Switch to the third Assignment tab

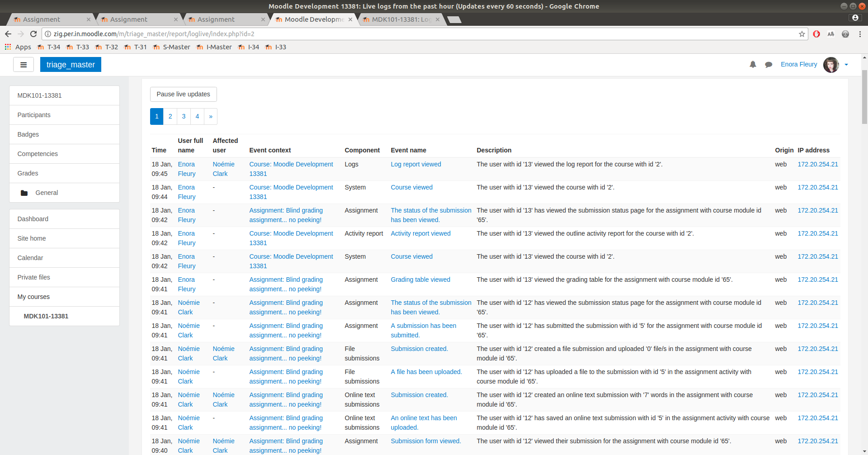coord(225,19)
